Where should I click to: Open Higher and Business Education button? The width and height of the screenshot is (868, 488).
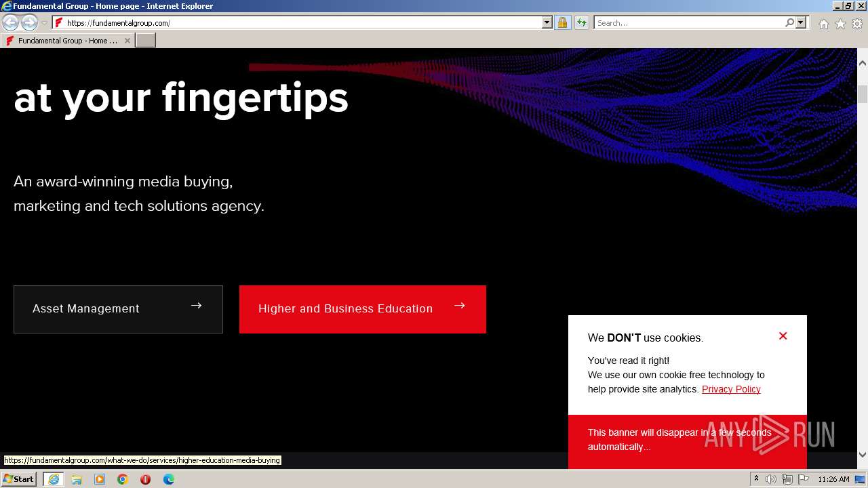pos(363,309)
